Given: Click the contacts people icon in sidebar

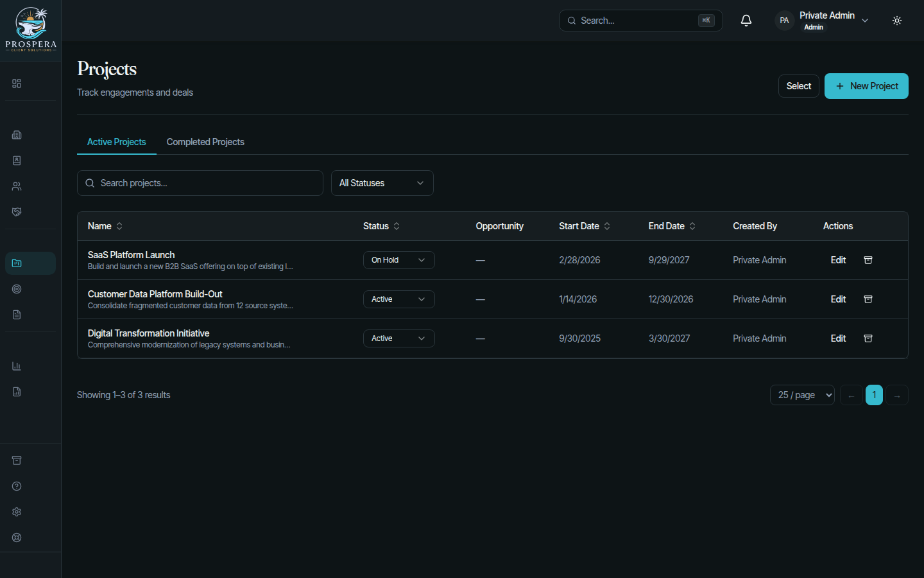Looking at the screenshot, I should point(17,186).
